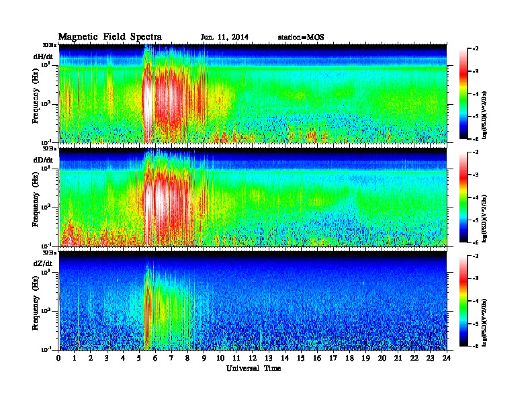
Task: Click the log(PSD) units label beside dD/dt color bar
Action: pos(484,218)
